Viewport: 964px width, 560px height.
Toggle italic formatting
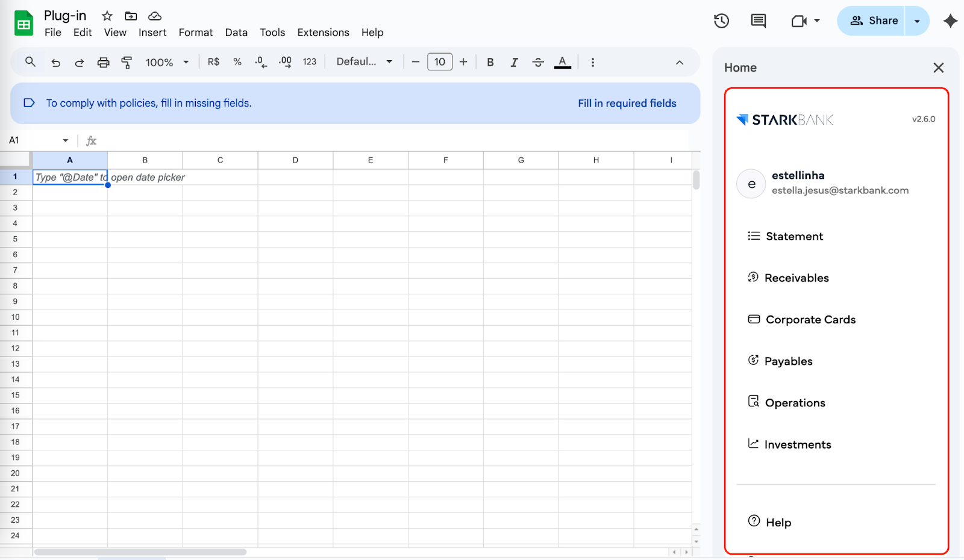tap(514, 62)
